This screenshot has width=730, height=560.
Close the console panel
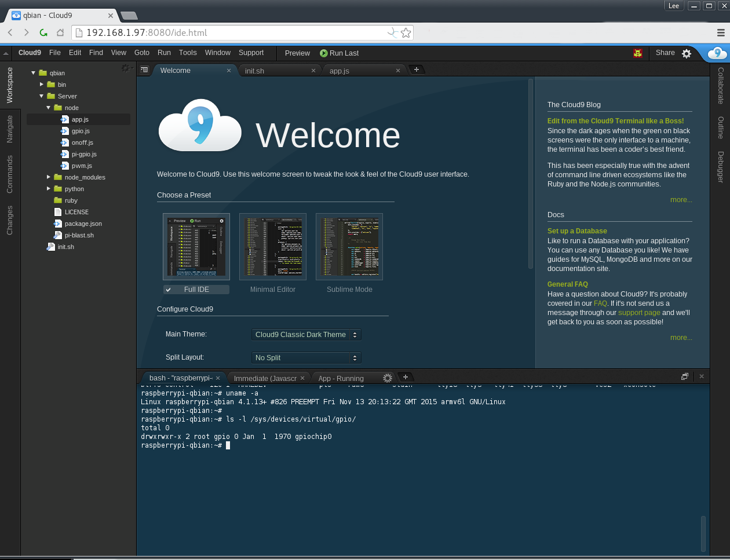click(x=702, y=376)
